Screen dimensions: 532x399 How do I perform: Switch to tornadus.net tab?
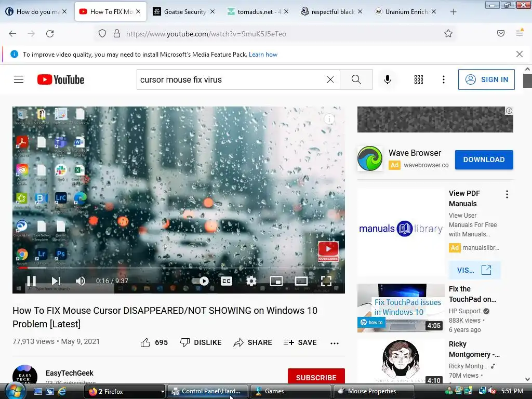258,12
